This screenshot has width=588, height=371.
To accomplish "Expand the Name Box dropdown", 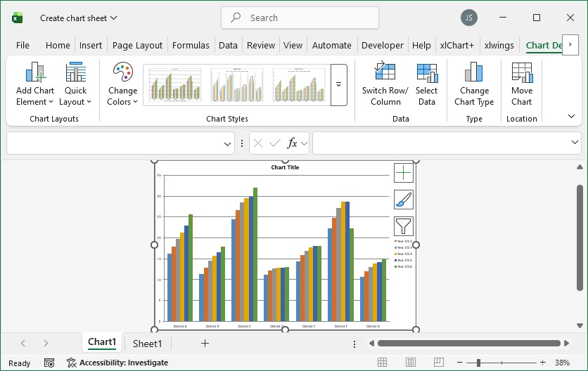I will pyautogui.click(x=227, y=143).
